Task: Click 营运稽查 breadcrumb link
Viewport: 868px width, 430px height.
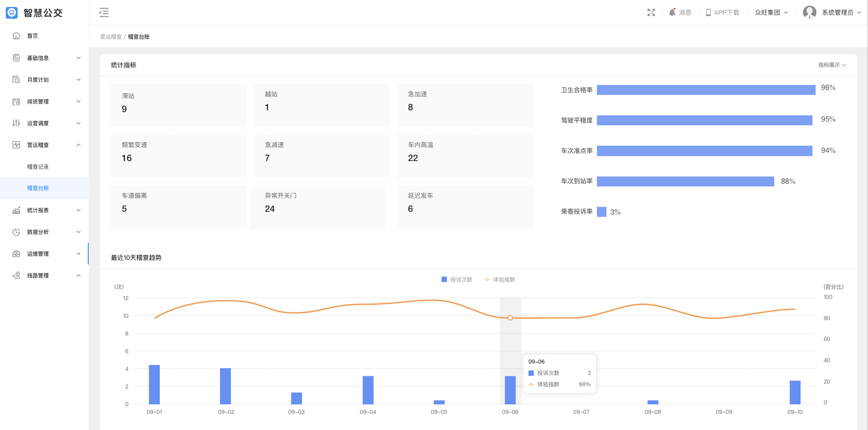Action: point(111,37)
